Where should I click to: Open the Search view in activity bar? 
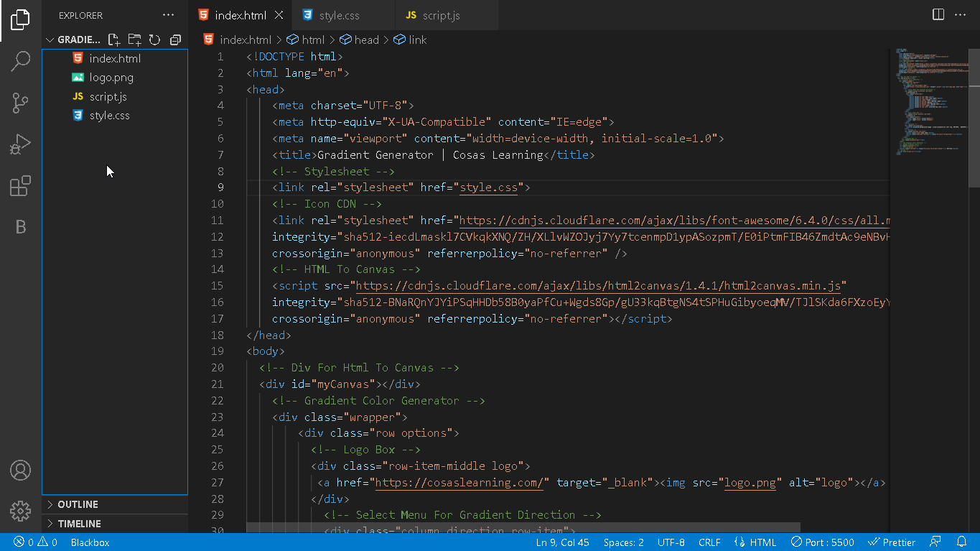[x=21, y=61]
